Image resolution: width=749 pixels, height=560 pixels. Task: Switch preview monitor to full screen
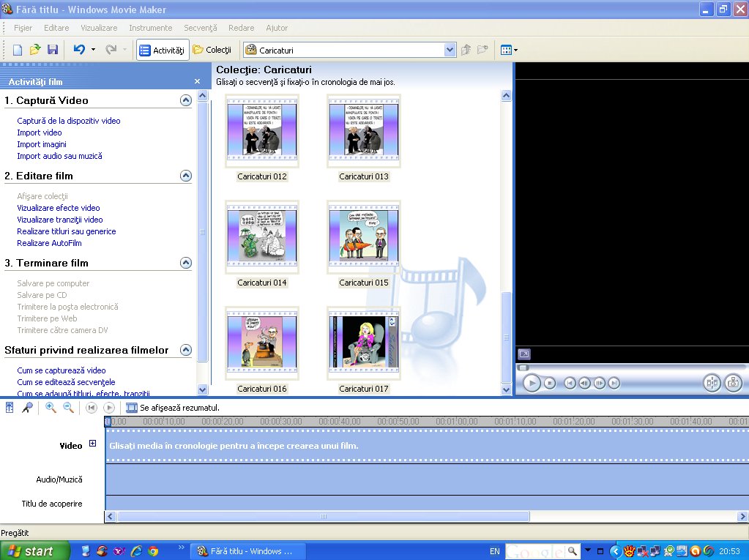pos(524,354)
